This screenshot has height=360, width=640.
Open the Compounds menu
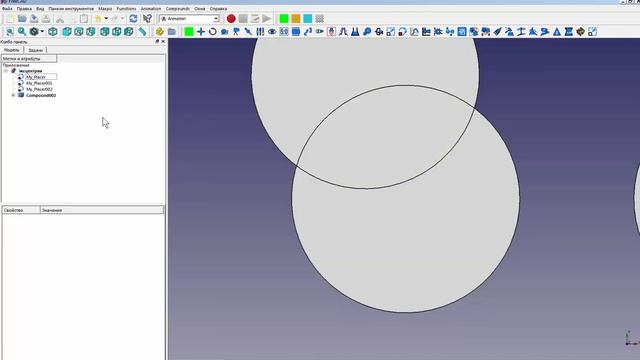(x=178, y=9)
